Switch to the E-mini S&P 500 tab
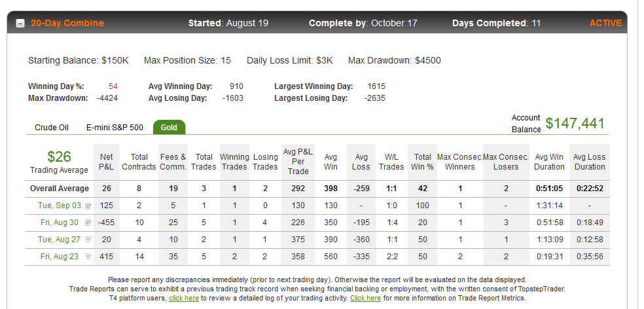 click(115, 128)
